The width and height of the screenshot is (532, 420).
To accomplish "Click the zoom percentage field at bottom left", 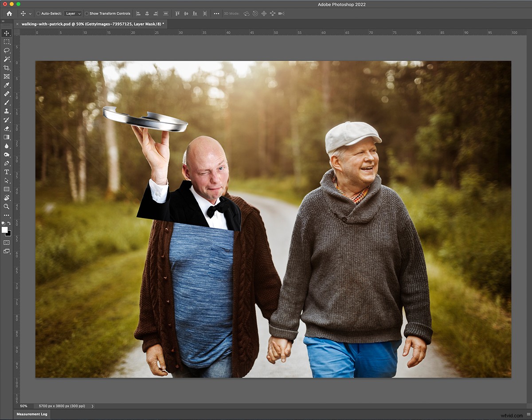I will [23, 406].
